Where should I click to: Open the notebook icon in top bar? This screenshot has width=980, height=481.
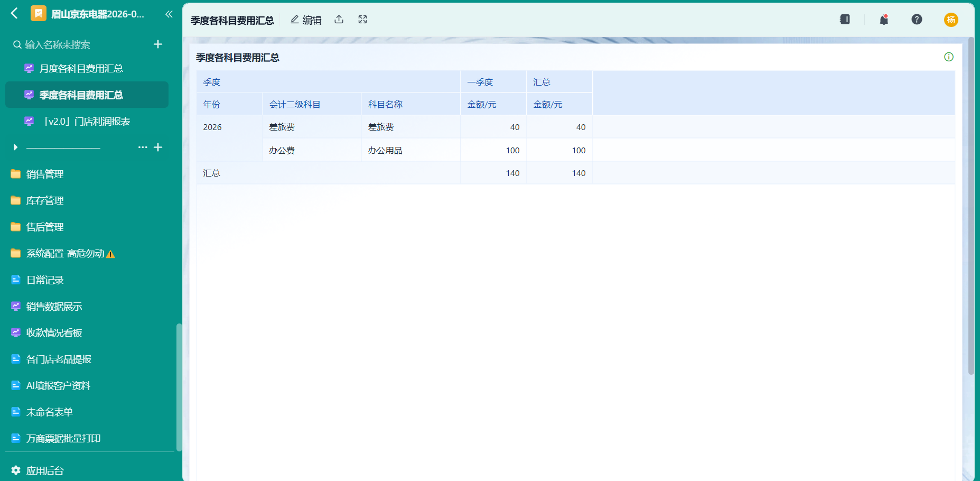click(845, 20)
